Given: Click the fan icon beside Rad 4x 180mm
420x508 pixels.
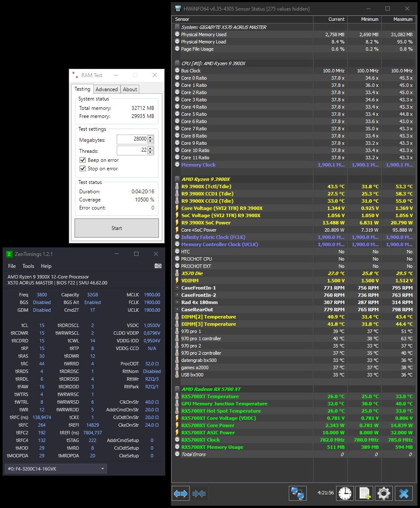Looking at the screenshot, I should coord(177,302).
